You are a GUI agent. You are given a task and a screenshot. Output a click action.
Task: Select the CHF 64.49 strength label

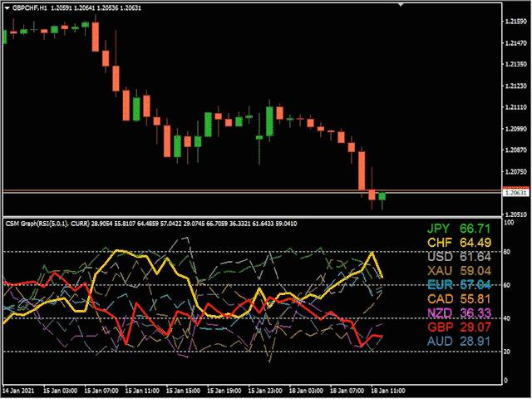[x=459, y=243]
